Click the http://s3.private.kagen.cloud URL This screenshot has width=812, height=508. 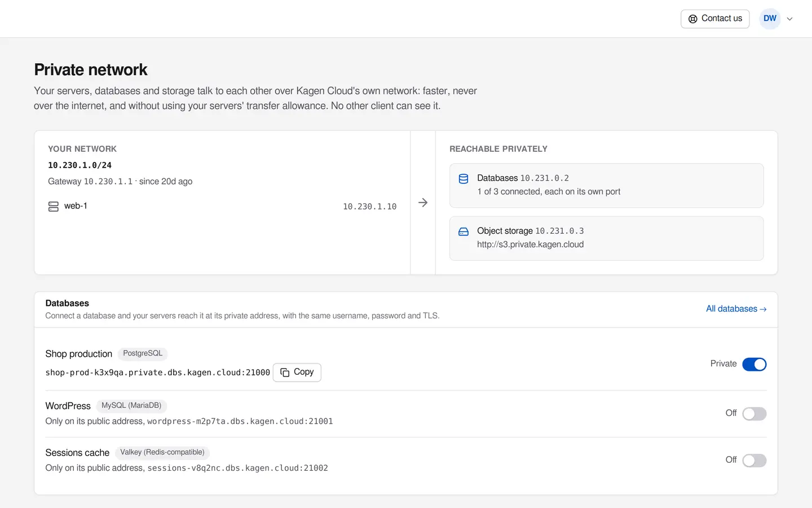[x=531, y=244]
